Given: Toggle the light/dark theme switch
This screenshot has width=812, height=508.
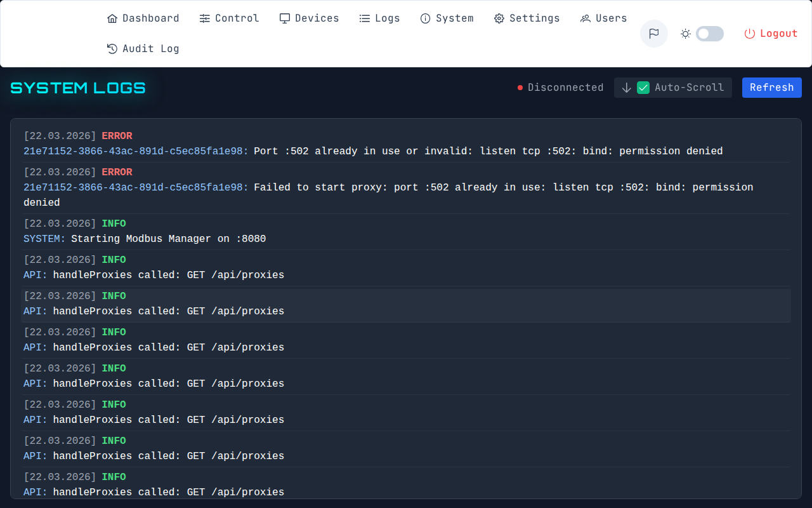Looking at the screenshot, I should point(709,34).
